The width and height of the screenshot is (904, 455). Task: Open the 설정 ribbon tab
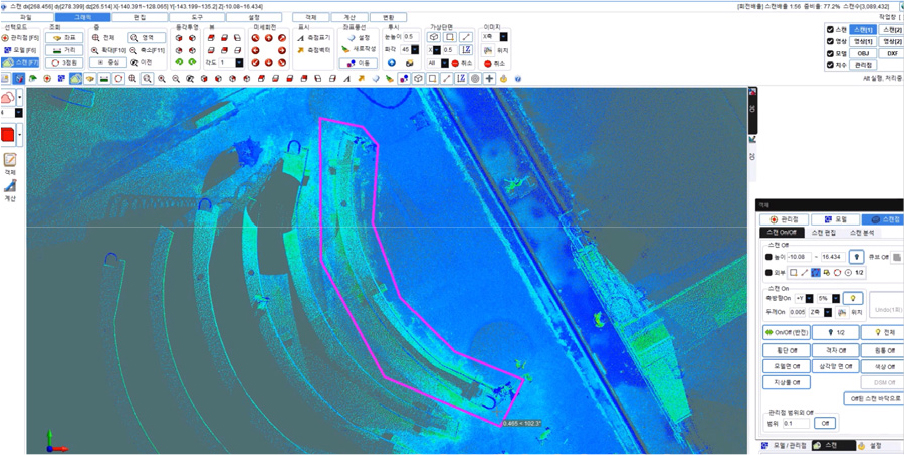pos(254,17)
